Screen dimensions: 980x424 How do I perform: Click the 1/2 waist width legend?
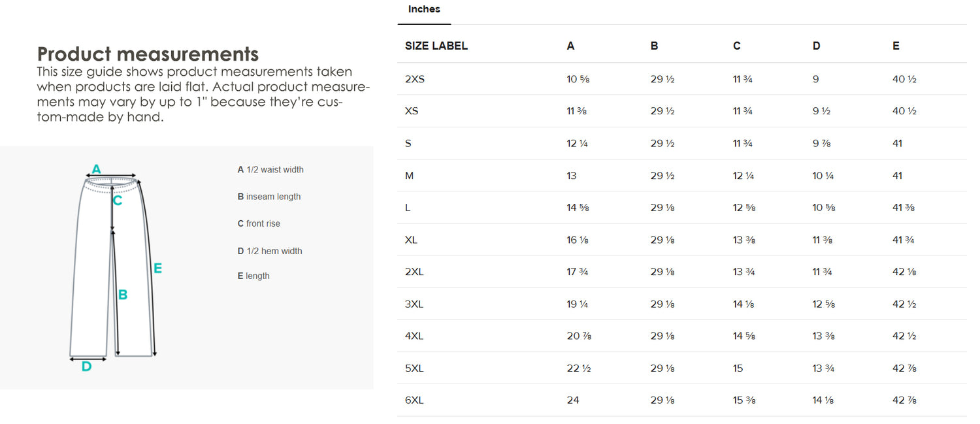[x=270, y=170]
